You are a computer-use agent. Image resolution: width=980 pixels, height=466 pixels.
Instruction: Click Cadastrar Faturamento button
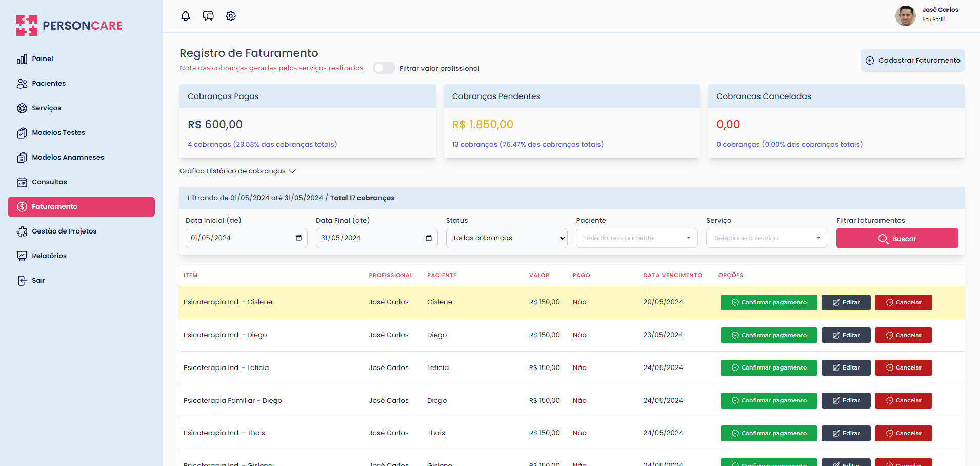coord(912,61)
